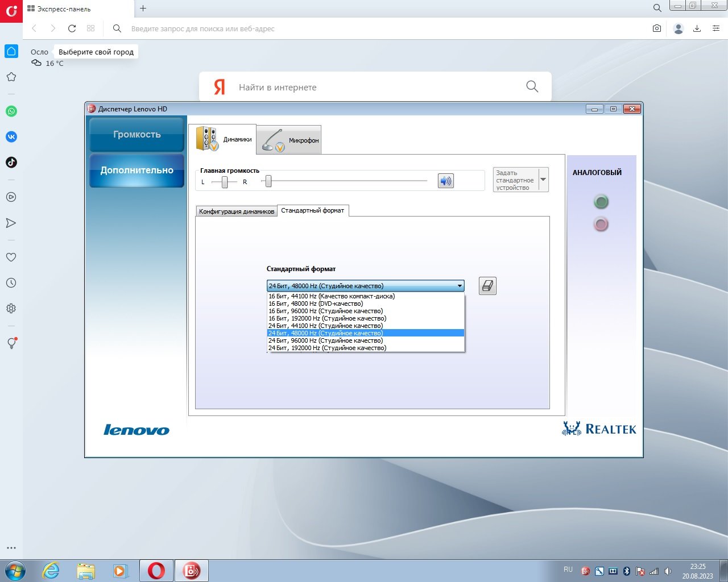Open the speed dial grid icon

click(90, 28)
